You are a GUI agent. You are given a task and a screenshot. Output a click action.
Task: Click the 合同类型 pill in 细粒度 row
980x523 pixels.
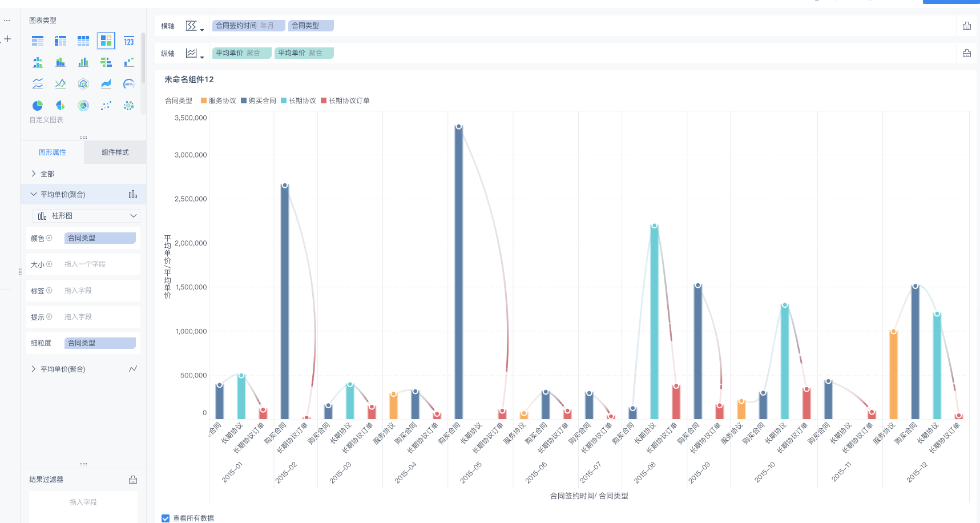(x=100, y=343)
